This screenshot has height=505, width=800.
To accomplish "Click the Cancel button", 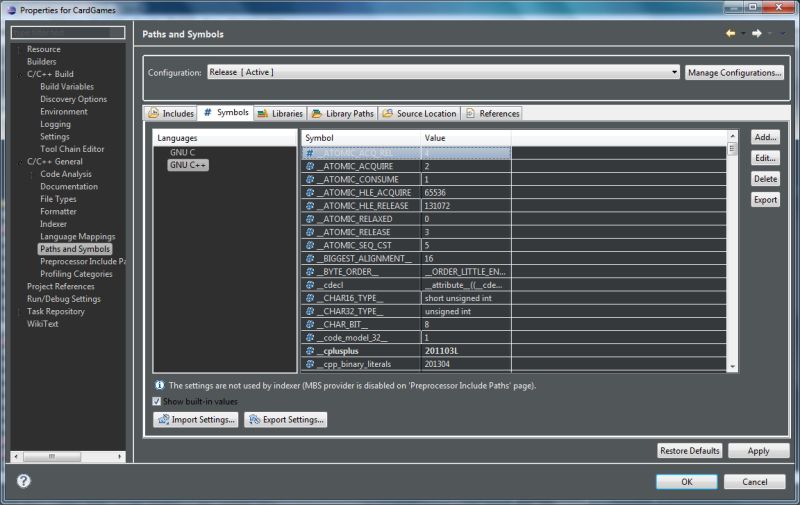I will coord(755,482).
